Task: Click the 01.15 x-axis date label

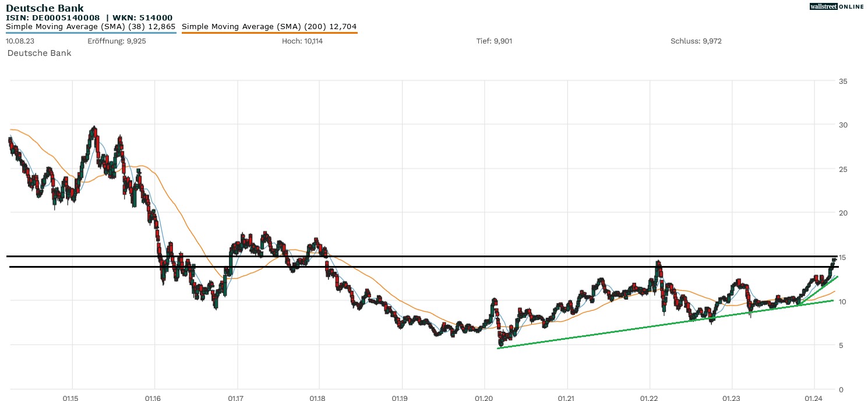Action: (x=72, y=399)
